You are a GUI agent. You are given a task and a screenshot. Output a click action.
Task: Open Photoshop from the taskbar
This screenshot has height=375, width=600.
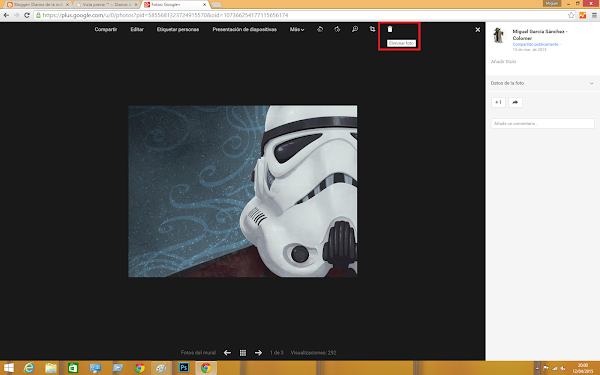(184, 368)
